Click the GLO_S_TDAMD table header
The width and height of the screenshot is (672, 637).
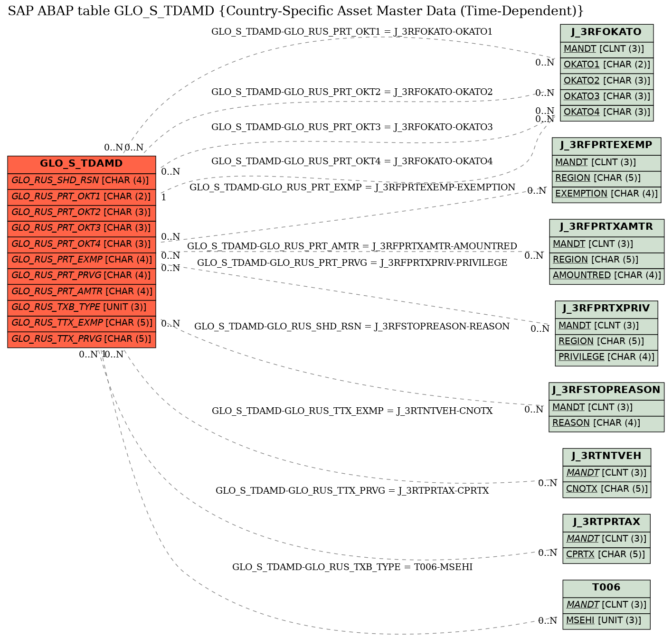[x=82, y=164]
